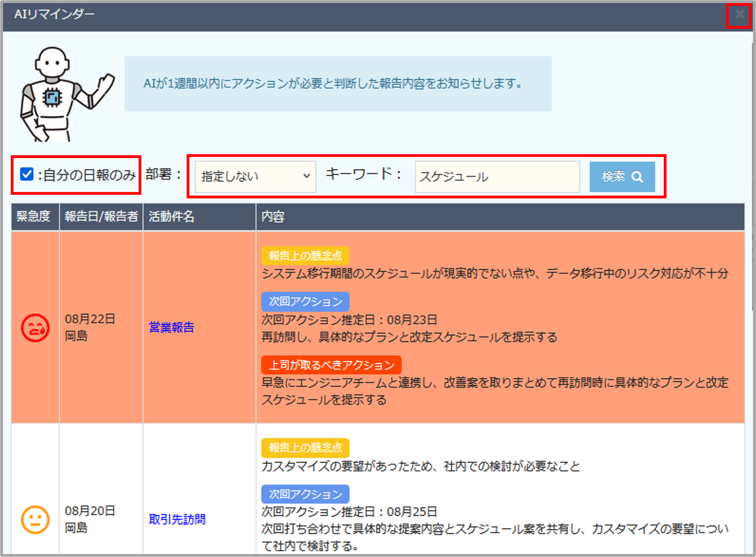Click the first blue 次回アクション badge
Screen dimensions: 756x557
pyautogui.click(x=305, y=301)
